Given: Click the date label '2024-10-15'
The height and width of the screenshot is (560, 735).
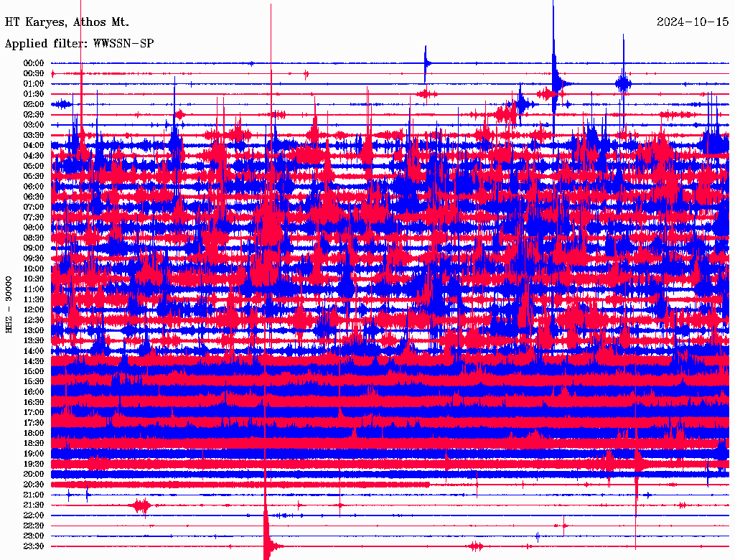Looking at the screenshot, I should 693,22.
